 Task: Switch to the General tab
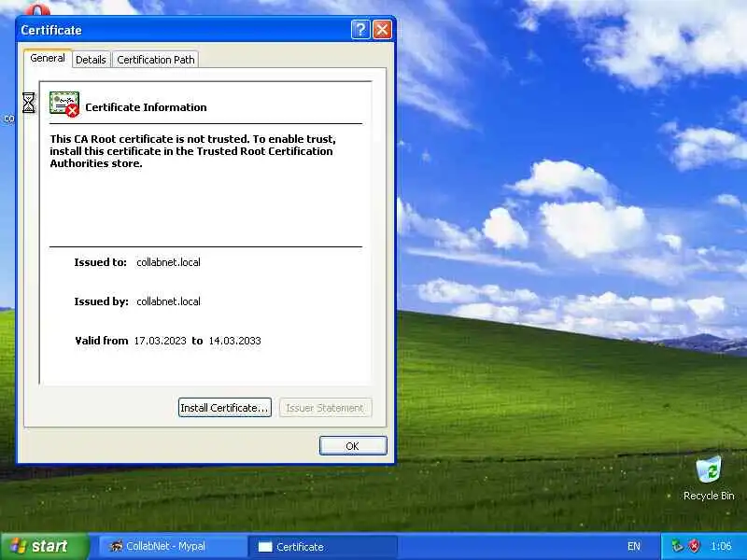(48, 58)
